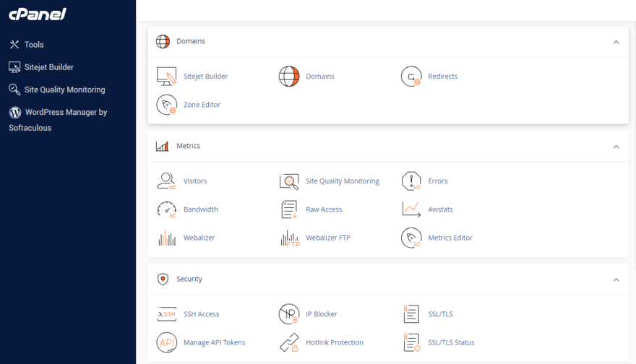Screen dimensions: 636x364
Task: Click the Metrics Editor icon
Action: click(411, 238)
